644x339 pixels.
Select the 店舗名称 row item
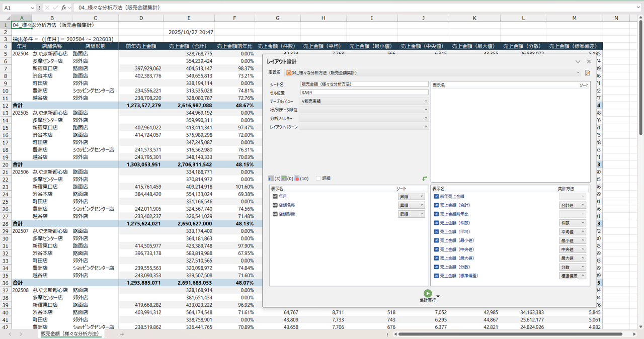click(x=287, y=205)
